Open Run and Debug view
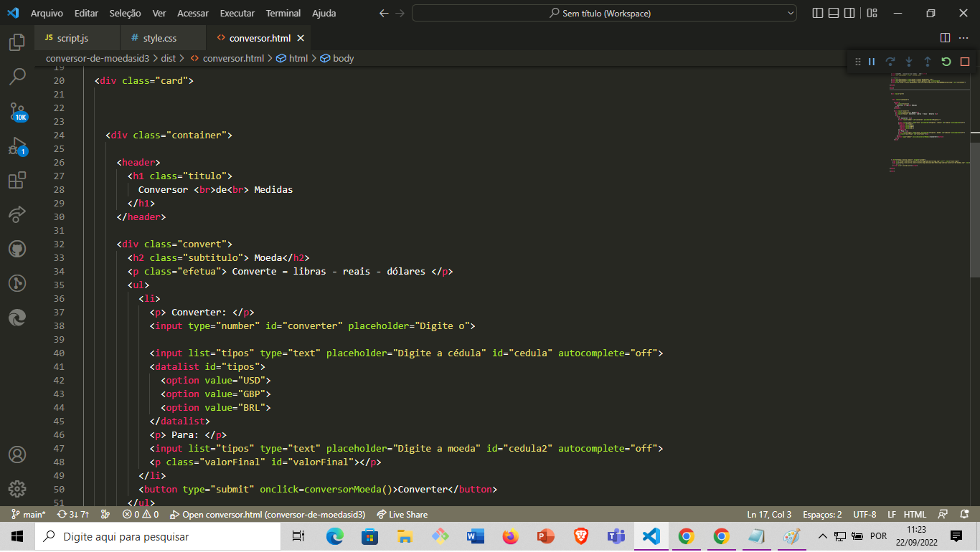 click(17, 146)
